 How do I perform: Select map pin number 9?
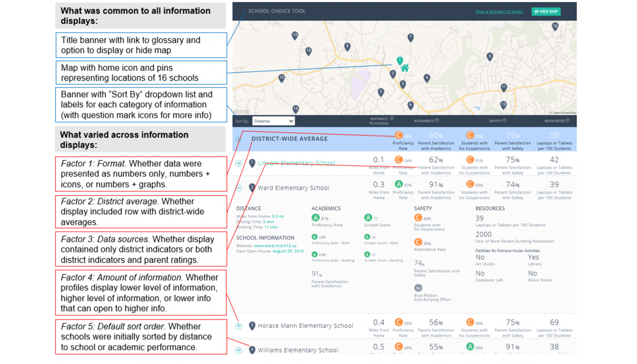pos(489,57)
